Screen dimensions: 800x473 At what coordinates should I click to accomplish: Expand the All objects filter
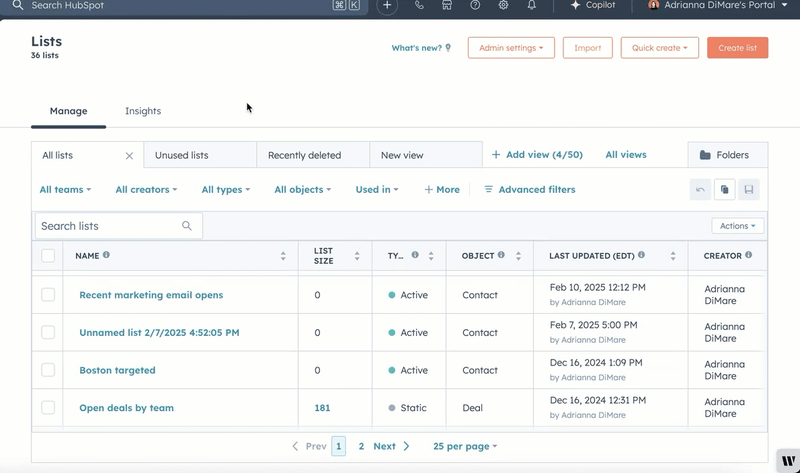(x=303, y=189)
